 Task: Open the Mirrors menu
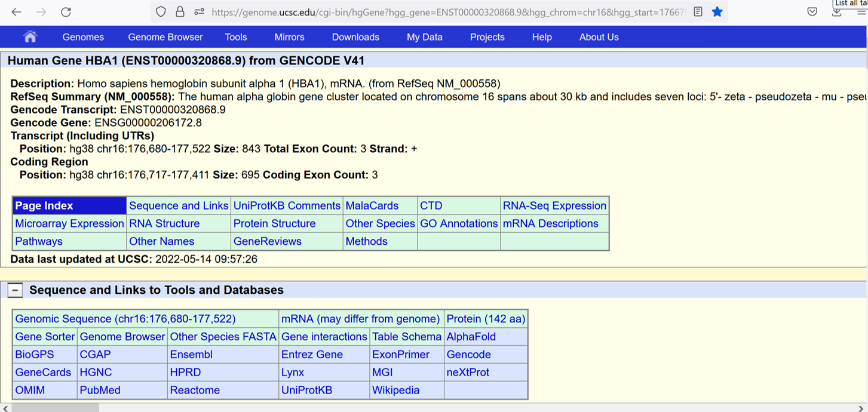[290, 37]
